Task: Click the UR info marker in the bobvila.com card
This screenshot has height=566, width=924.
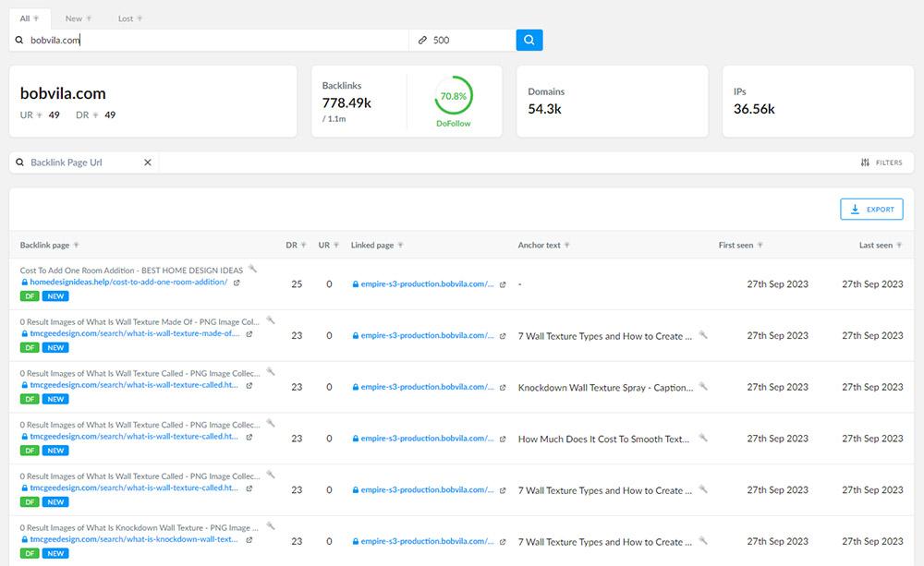Action: coord(40,114)
